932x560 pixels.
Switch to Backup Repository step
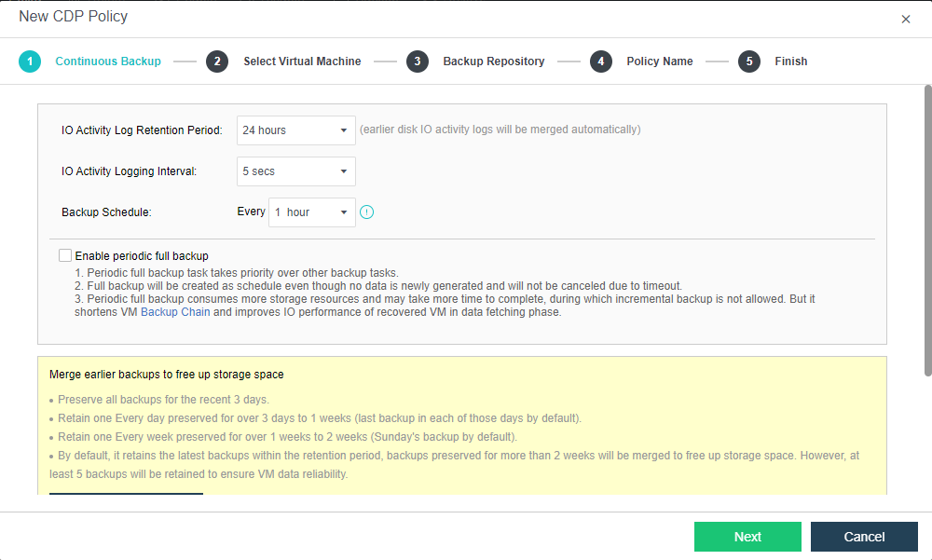point(493,61)
